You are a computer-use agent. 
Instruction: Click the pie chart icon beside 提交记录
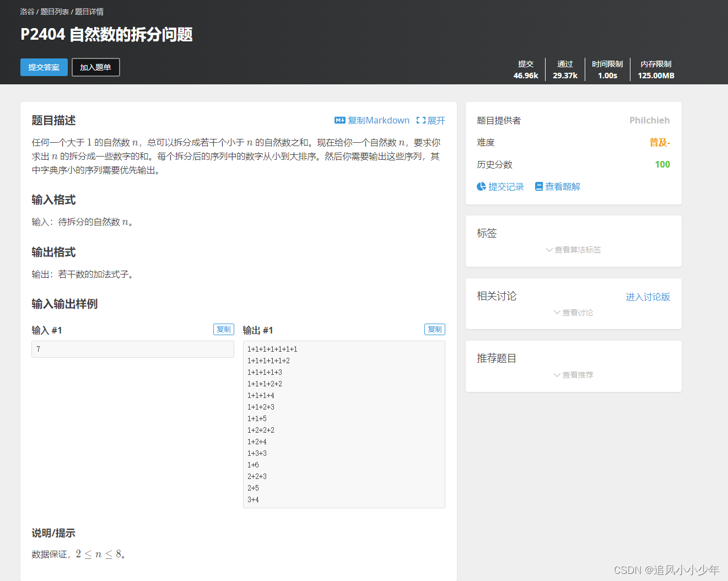coord(481,187)
